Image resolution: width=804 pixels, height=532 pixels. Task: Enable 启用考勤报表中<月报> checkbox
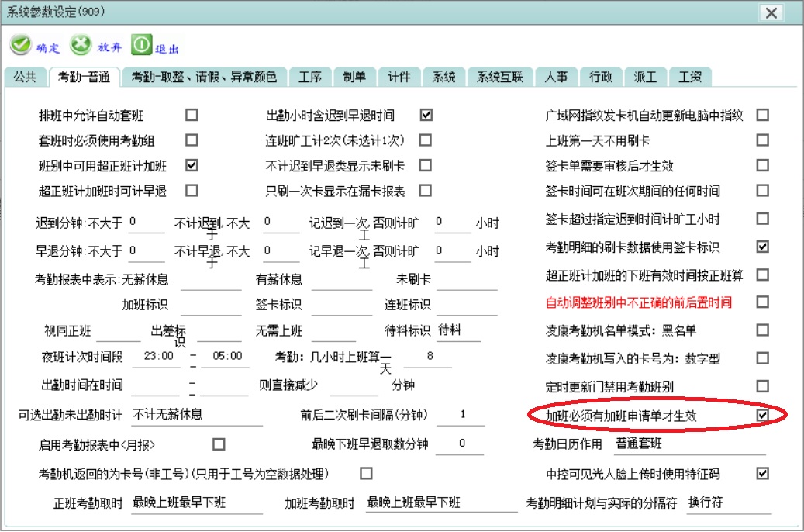click(219, 444)
